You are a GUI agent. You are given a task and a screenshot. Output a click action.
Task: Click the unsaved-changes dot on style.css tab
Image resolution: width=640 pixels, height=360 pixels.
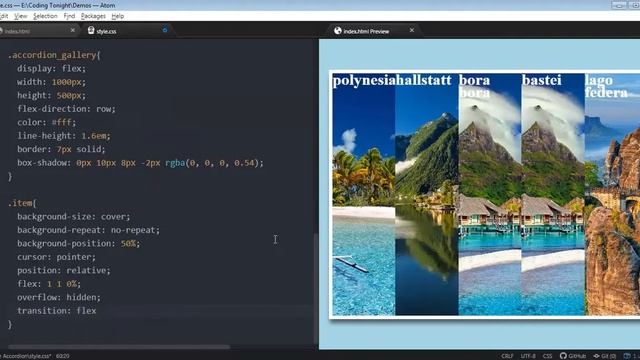(x=165, y=30)
